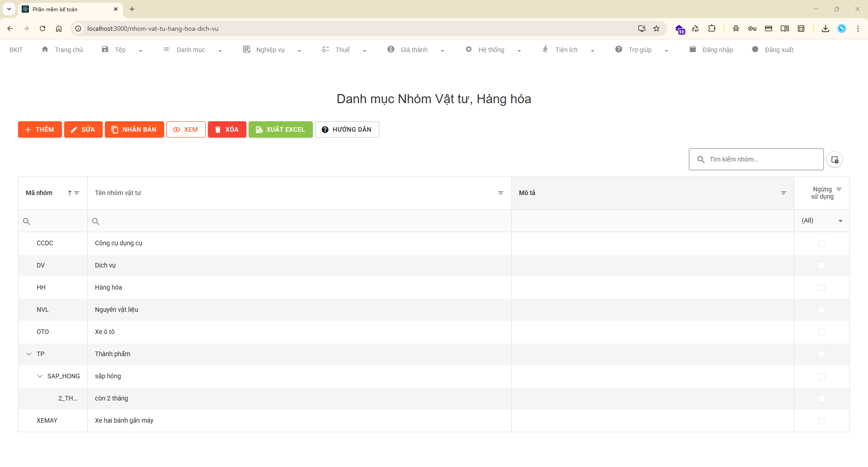Expand the Danh mục menu dropdown
868x467 pixels.
pyautogui.click(x=220, y=51)
